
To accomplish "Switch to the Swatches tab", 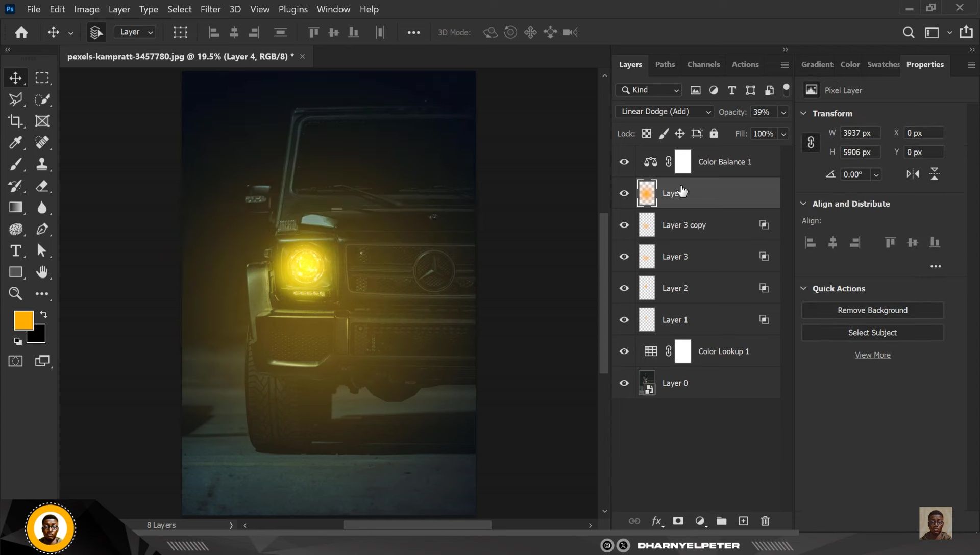I will [883, 64].
